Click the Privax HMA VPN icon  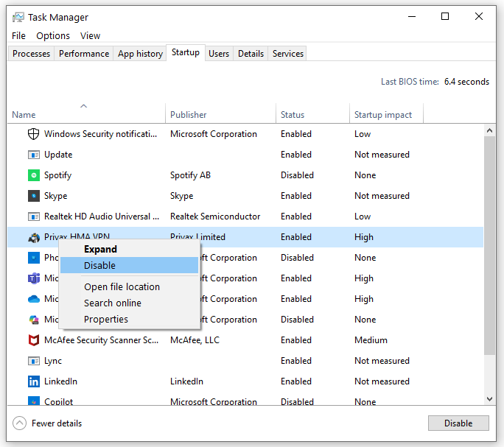(33, 237)
